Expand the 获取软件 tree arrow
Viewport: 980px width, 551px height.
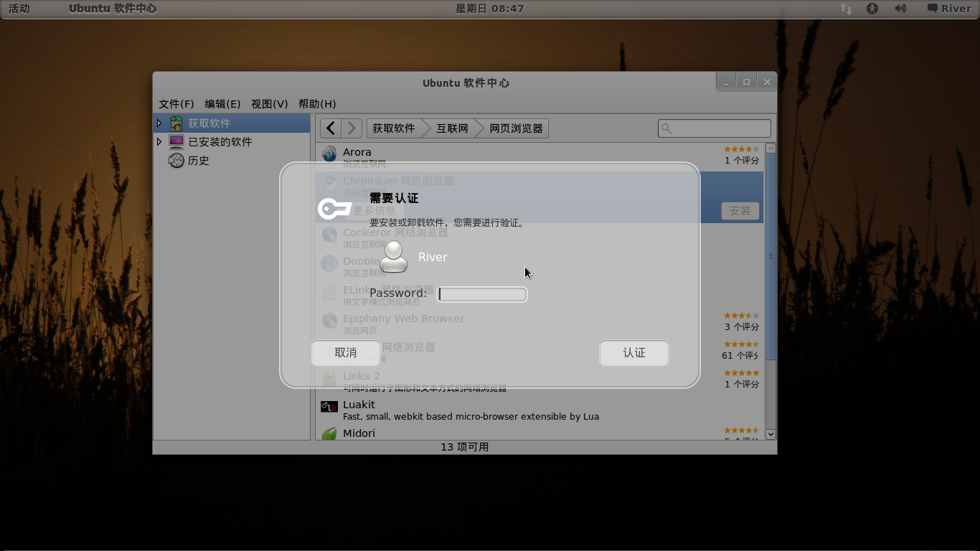159,123
